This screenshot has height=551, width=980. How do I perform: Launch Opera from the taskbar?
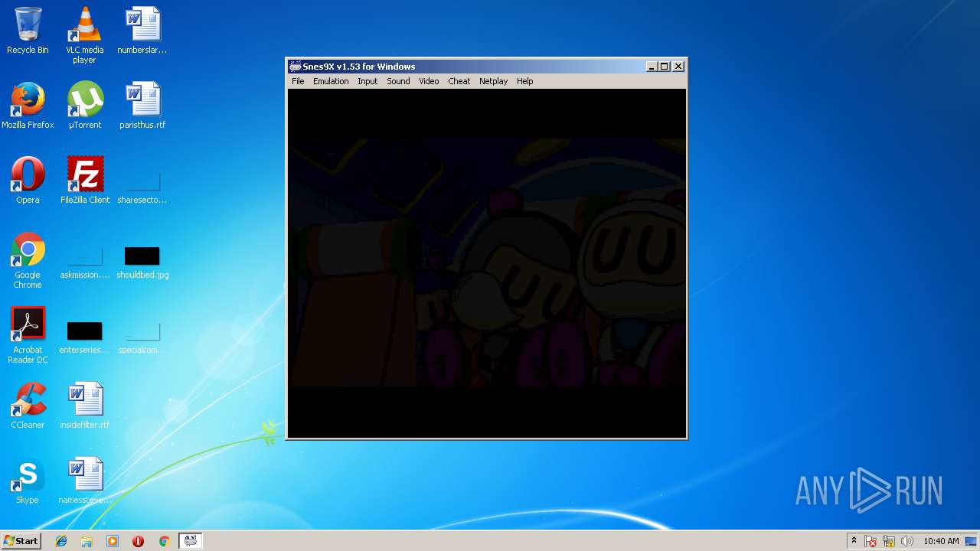click(x=139, y=541)
